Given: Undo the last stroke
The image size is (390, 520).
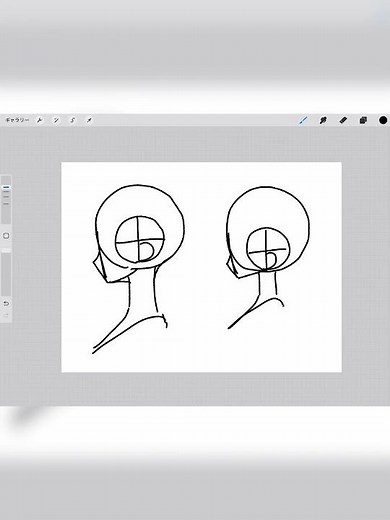Looking at the screenshot, I should coord(6,303).
